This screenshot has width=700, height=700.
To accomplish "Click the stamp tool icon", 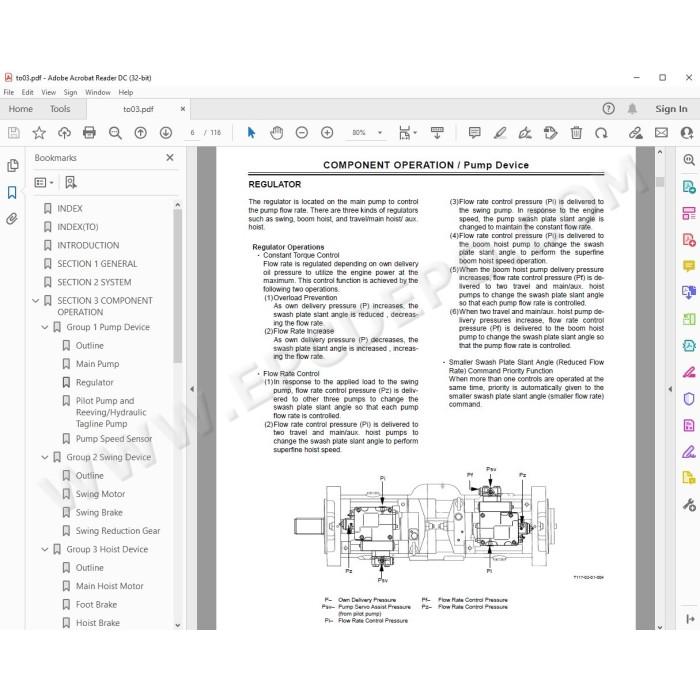I will tap(550, 133).
